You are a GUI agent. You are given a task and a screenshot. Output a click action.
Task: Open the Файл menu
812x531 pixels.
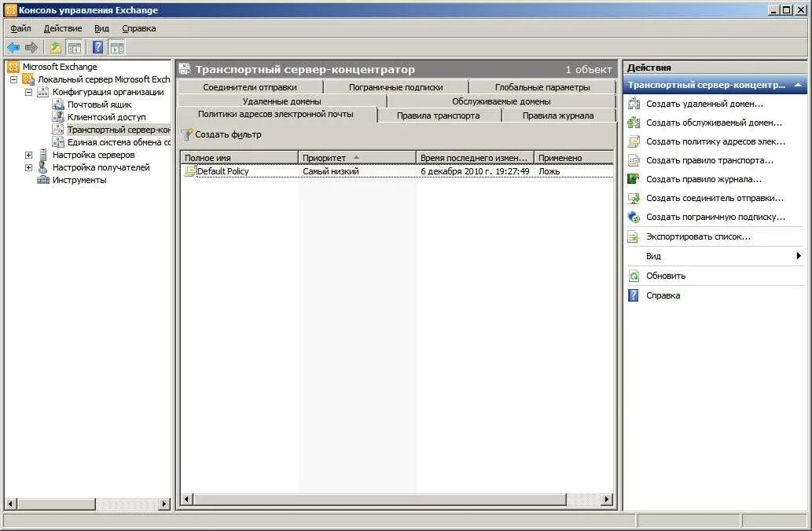pyautogui.click(x=20, y=28)
